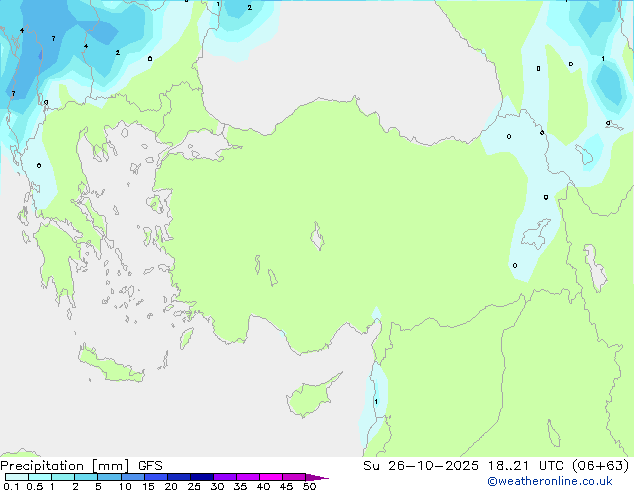Click the value 1 on Levant coast
The image size is (634, 490).
pos(376,401)
